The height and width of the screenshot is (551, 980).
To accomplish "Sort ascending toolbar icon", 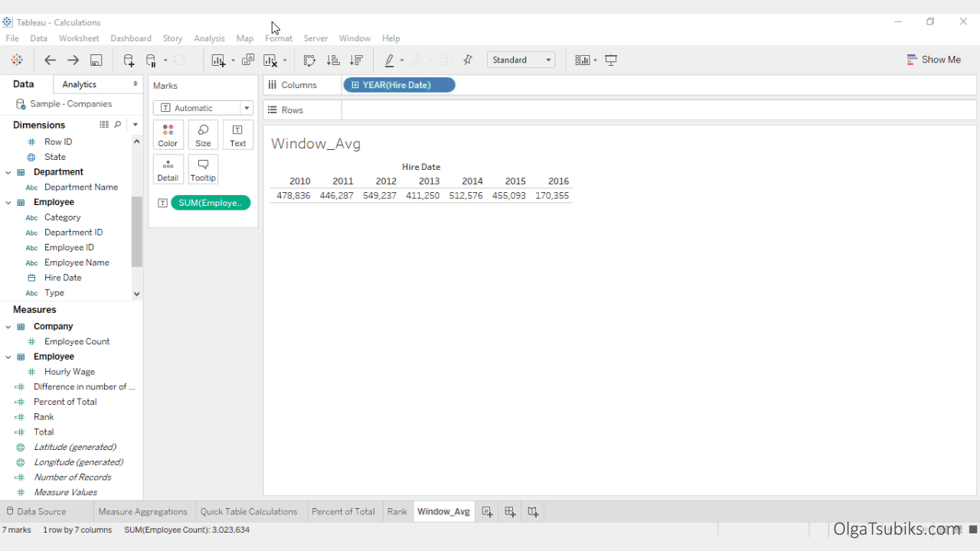I will [333, 60].
